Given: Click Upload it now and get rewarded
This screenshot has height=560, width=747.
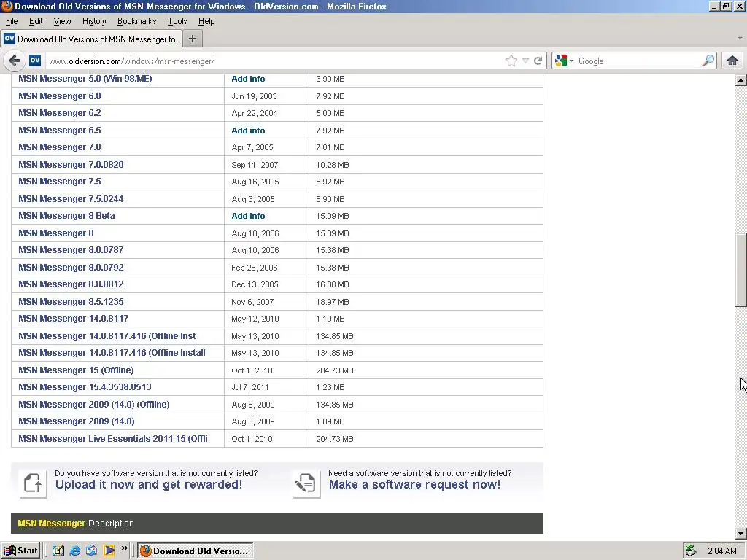Looking at the screenshot, I should point(149,484).
